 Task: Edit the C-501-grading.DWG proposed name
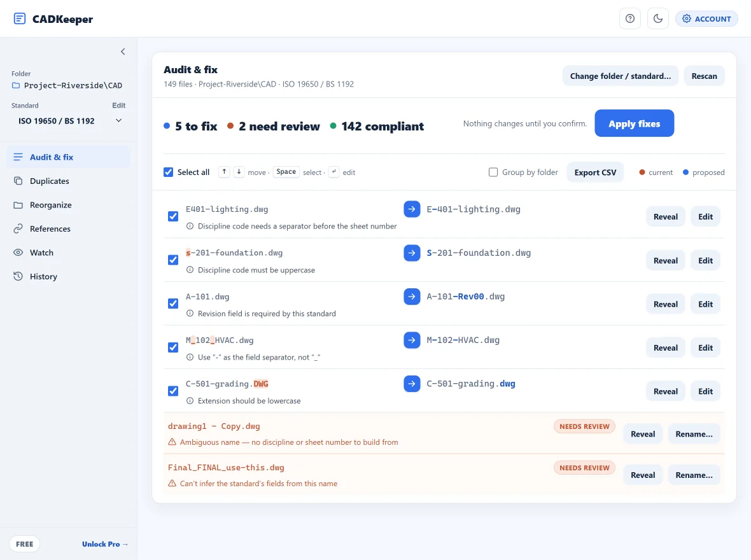pyautogui.click(x=705, y=391)
